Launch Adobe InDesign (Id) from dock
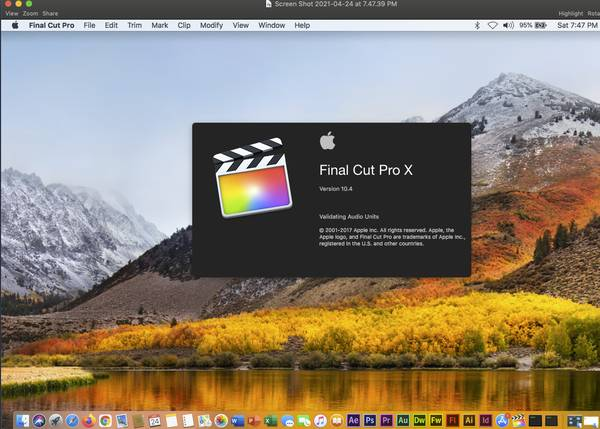The height and width of the screenshot is (429, 600). 485,421
